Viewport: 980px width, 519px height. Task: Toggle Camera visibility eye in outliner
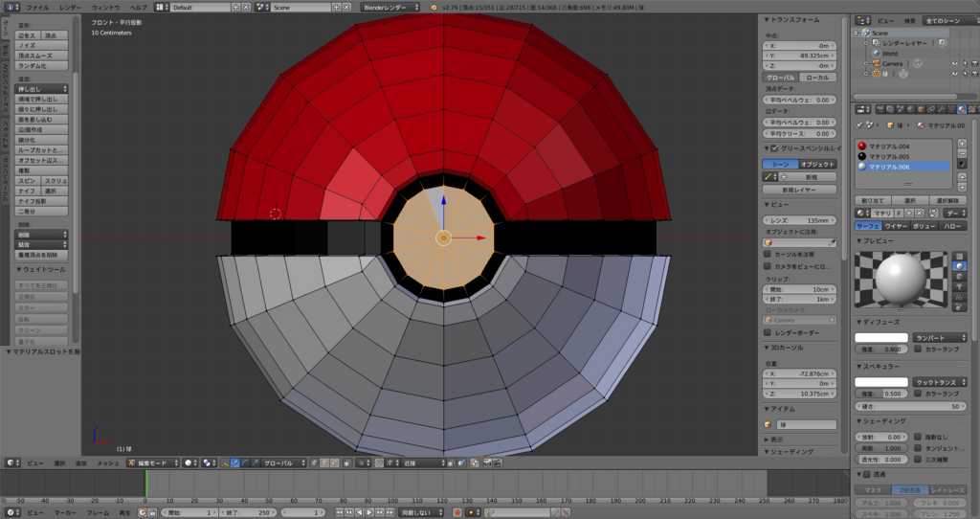pos(954,64)
